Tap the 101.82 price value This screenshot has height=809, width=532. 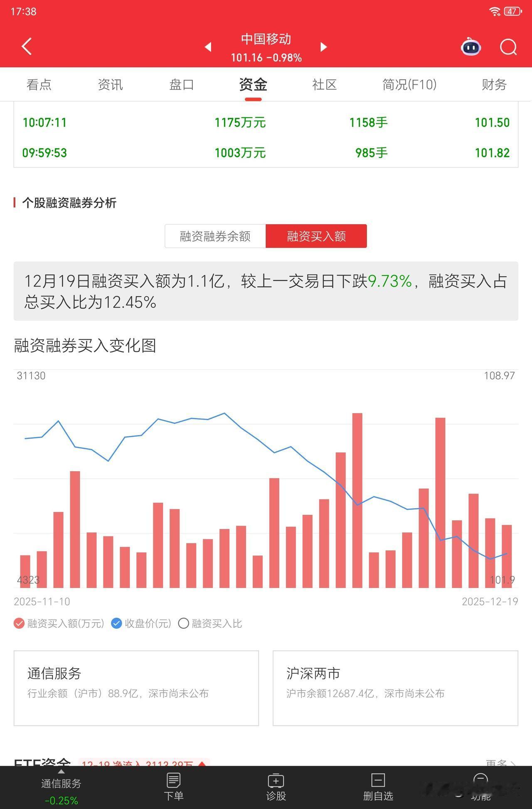pos(492,152)
